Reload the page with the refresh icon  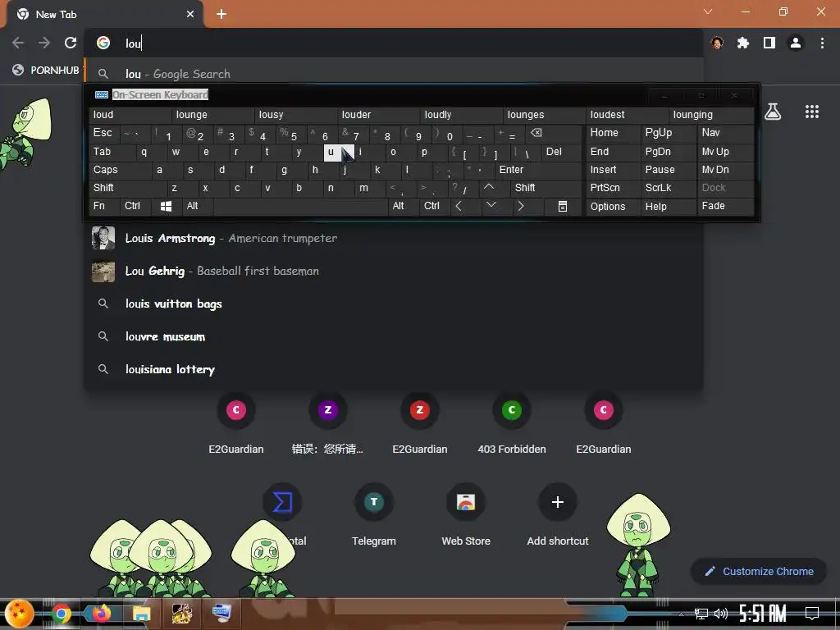pyautogui.click(x=71, y=43)
